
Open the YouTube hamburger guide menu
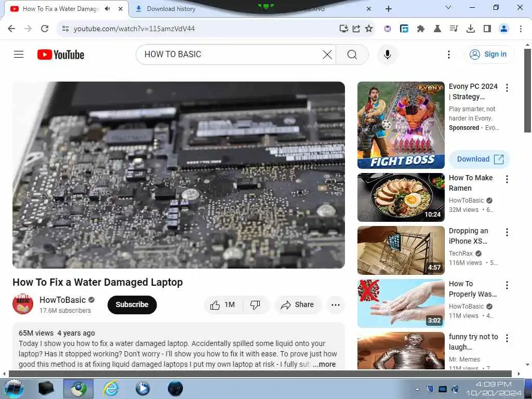19,54
